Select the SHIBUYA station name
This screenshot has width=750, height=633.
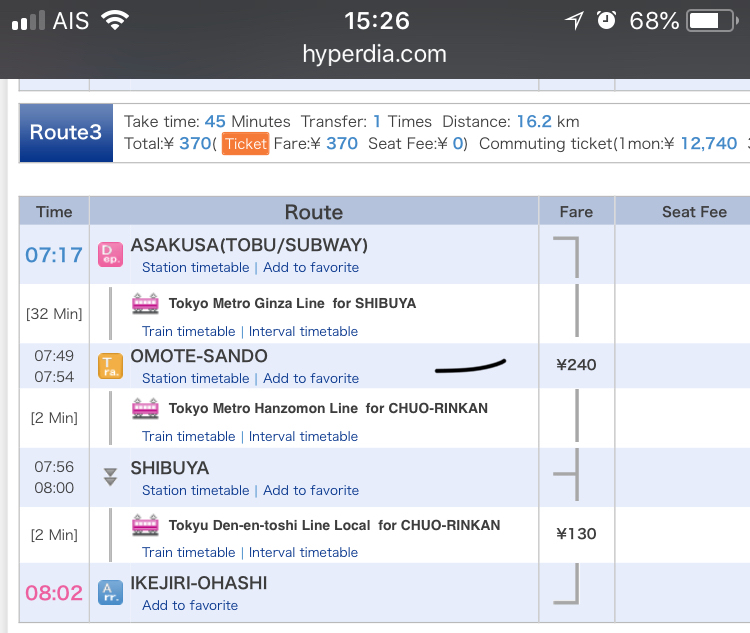tap(170, 468)
